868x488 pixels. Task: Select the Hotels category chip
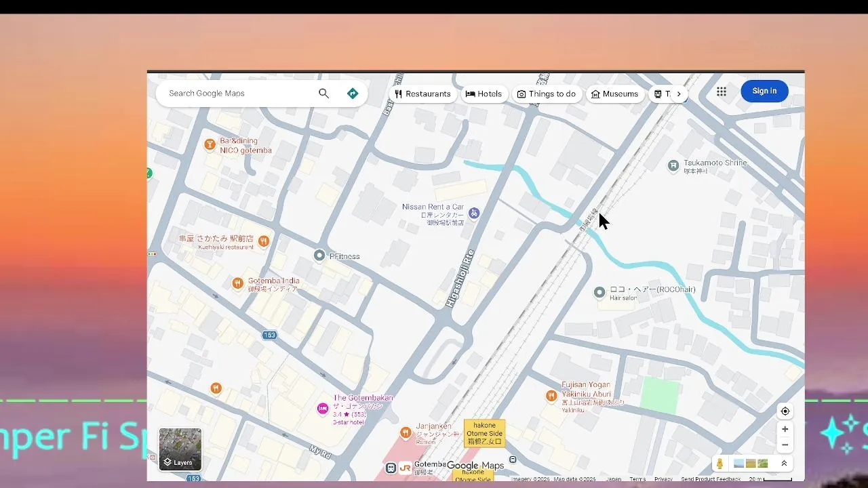484,94
